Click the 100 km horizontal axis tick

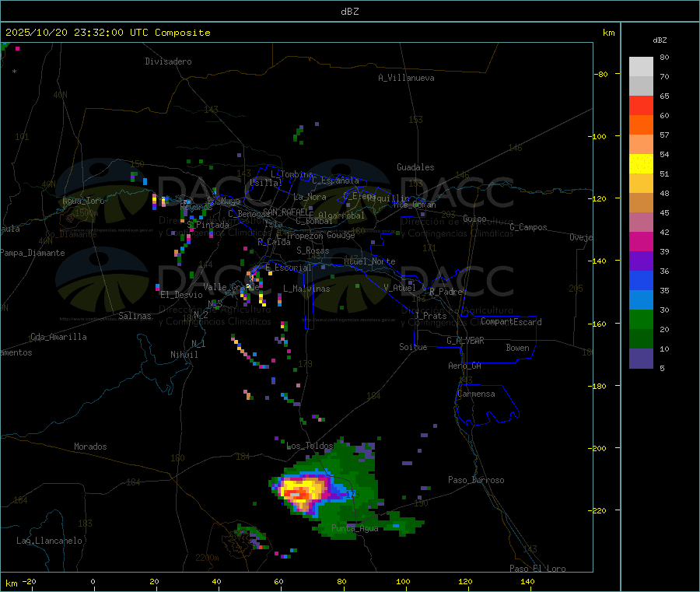(x=403, y=581)
